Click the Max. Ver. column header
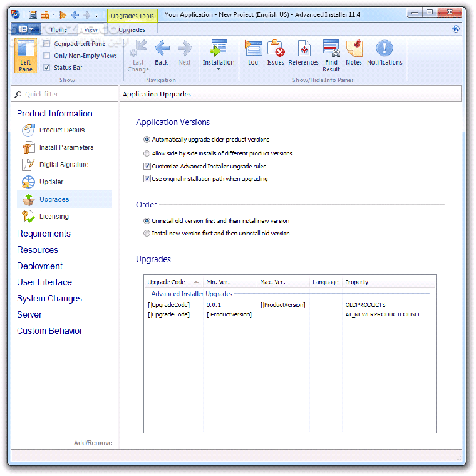The height and width of the screenshot is (476, 476). [x=283, y=282]
